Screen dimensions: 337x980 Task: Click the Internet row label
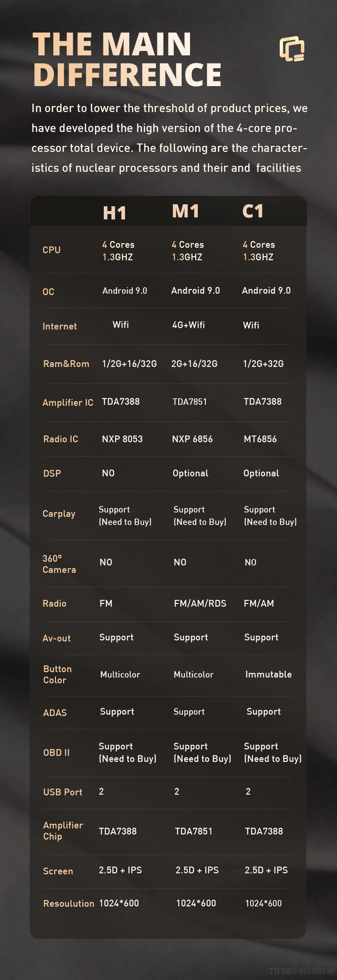coord(60,326)
